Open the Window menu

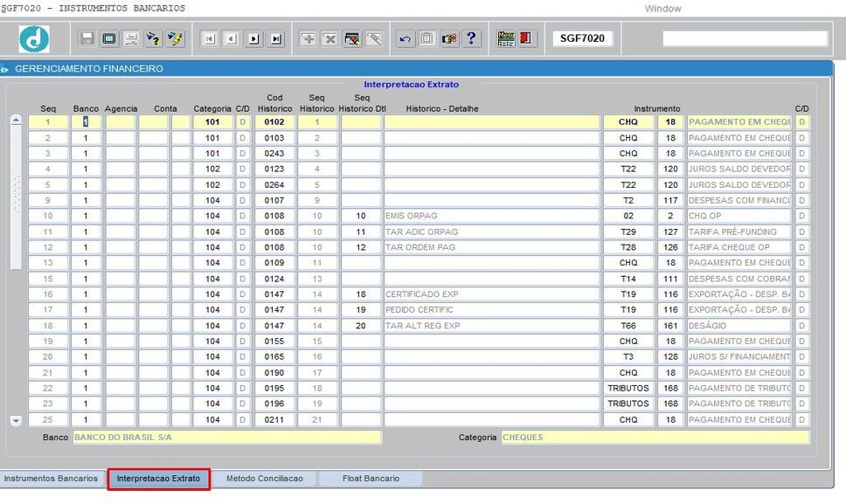pos(662,9)
